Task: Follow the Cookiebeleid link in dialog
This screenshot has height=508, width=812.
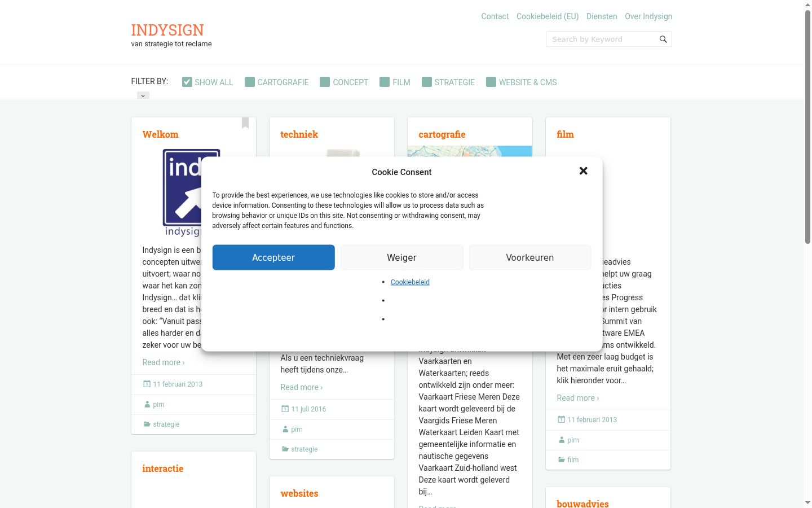Action: (x=410, y=282)
